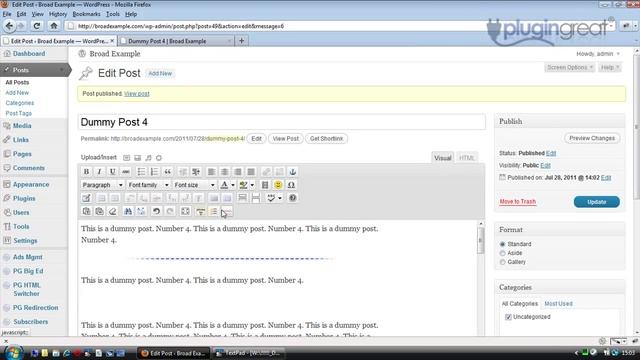Insert a blockquote

(167, 172)
